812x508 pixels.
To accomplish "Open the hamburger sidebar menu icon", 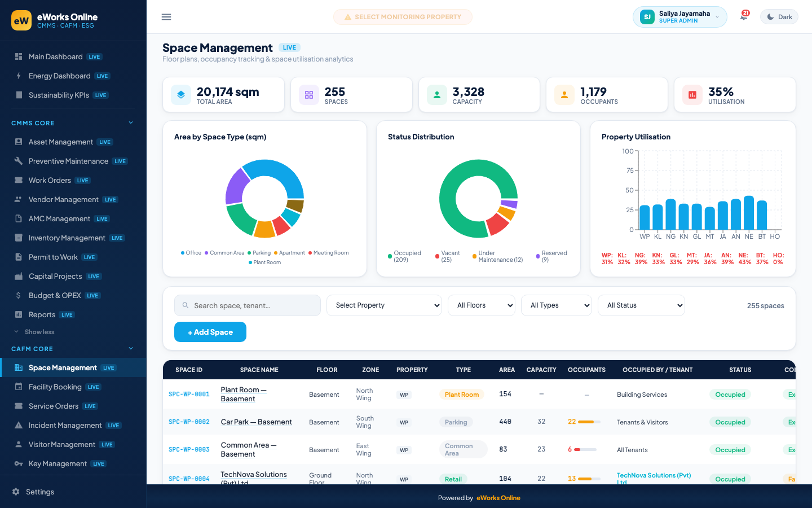I will pos(166,17).
